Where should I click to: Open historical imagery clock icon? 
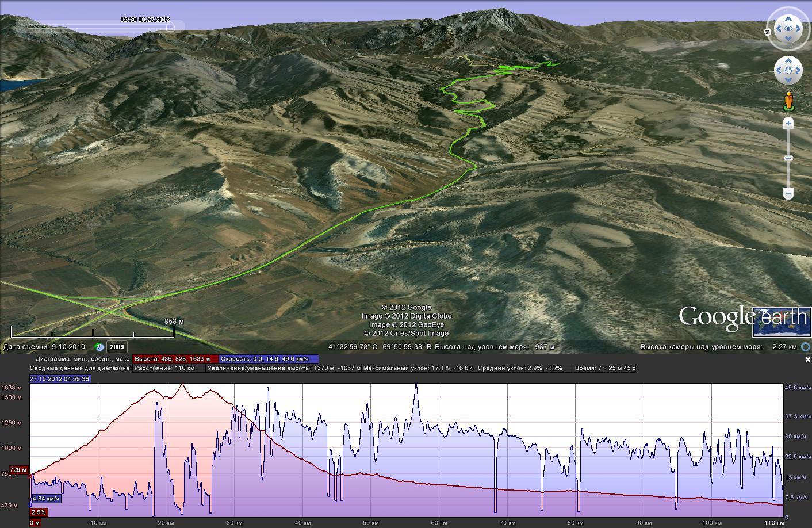(99, 347)
